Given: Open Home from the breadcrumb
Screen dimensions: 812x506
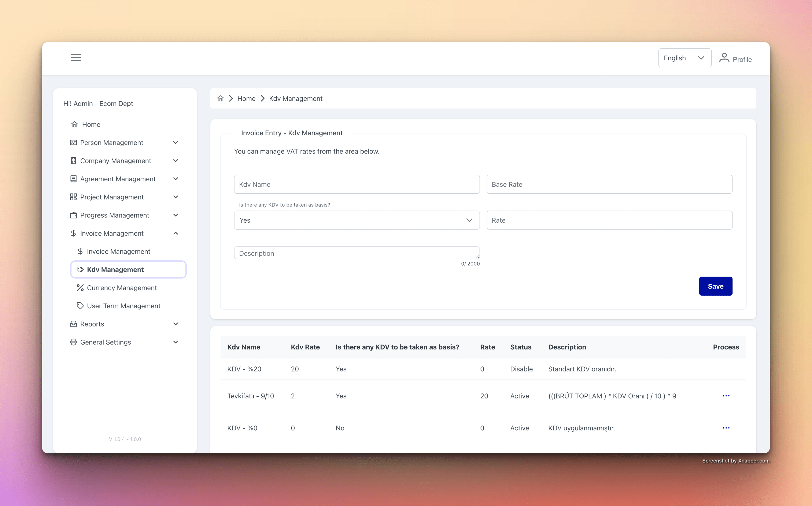Looking at the screenshot, I should [246, 98].
